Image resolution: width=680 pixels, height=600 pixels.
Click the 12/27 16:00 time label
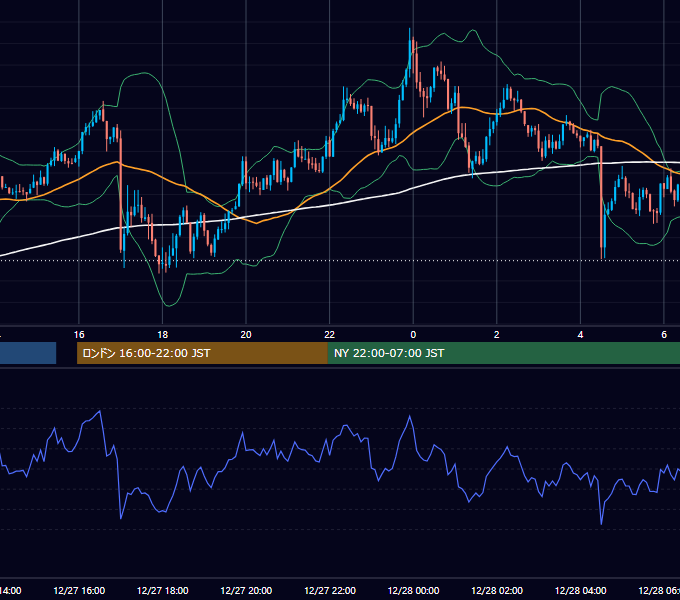click(79, 590)
